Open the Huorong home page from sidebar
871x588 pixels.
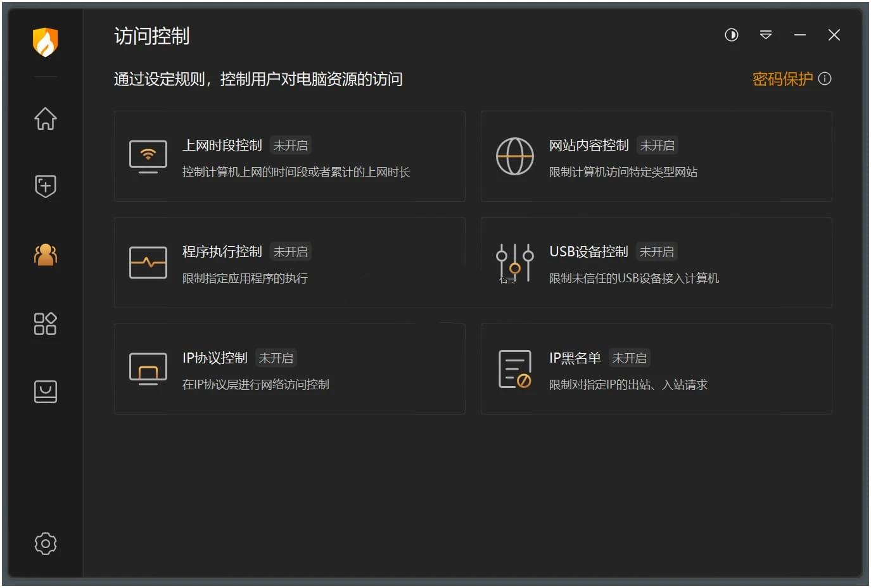[x=45, y=118]
